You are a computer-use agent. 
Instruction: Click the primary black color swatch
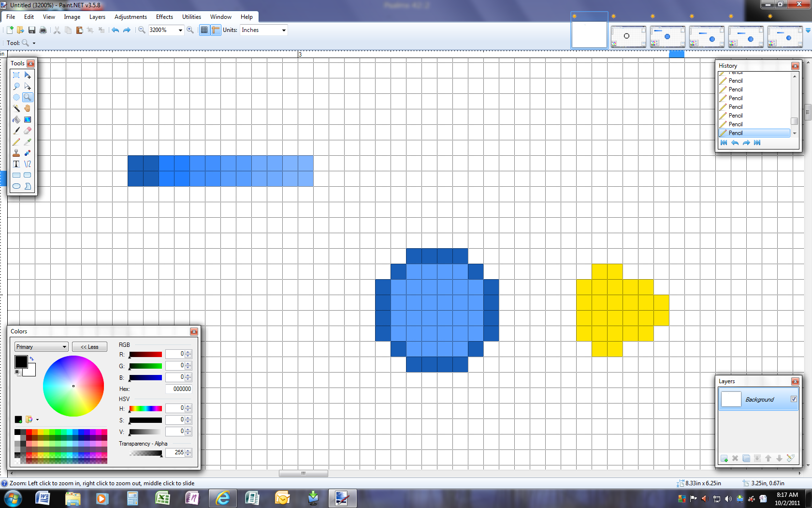pyautogui.click(x=21, y=361)
